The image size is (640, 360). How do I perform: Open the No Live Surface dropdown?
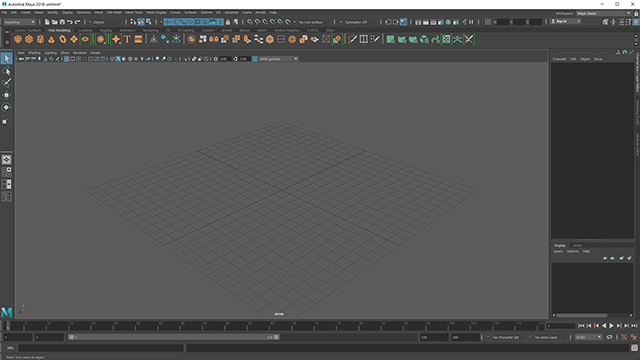tap(311, 22)
